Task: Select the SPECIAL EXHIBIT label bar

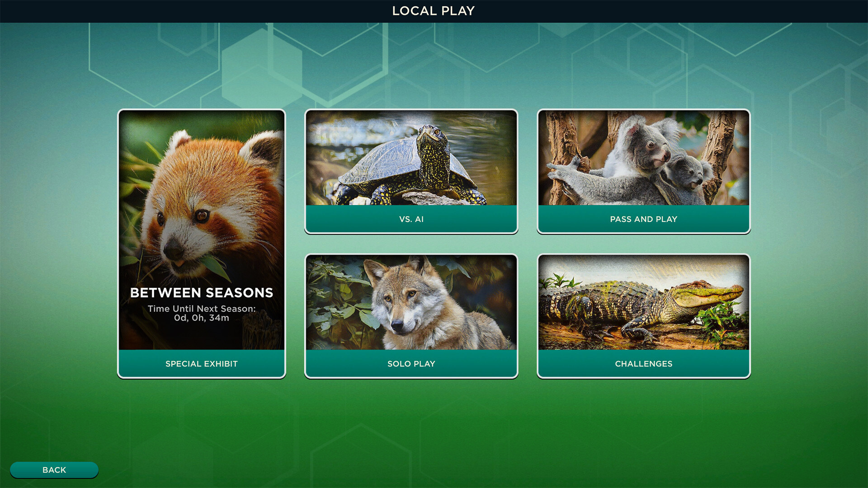Action: [202, 364]
